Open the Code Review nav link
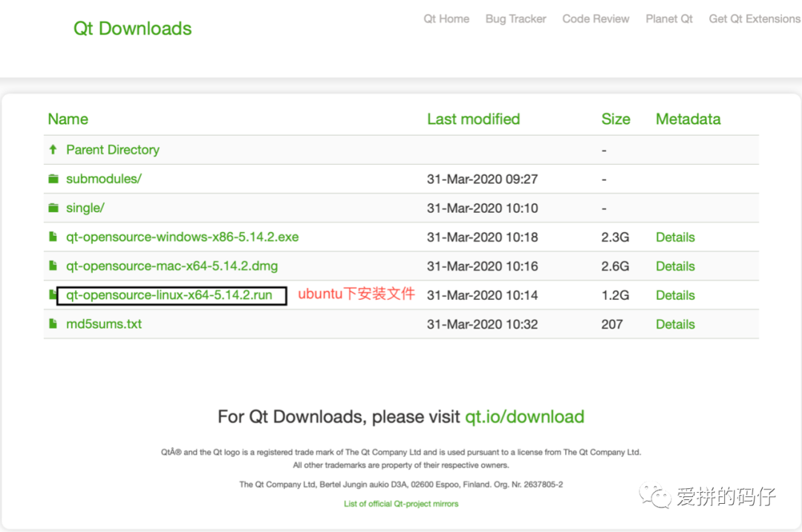This screenshot has width=802, height=532. [x=596, y=19]
